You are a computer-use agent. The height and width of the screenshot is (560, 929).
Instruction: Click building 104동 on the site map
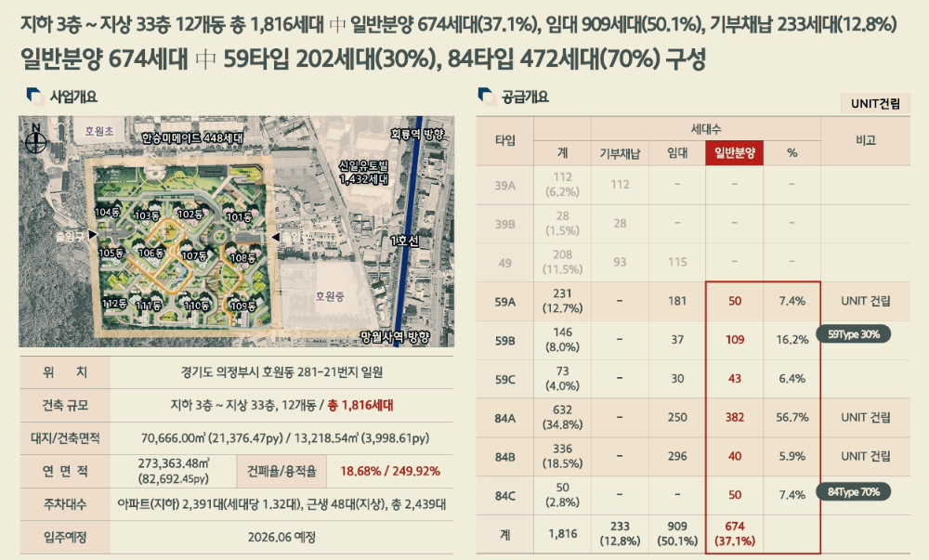pos(107,212)
